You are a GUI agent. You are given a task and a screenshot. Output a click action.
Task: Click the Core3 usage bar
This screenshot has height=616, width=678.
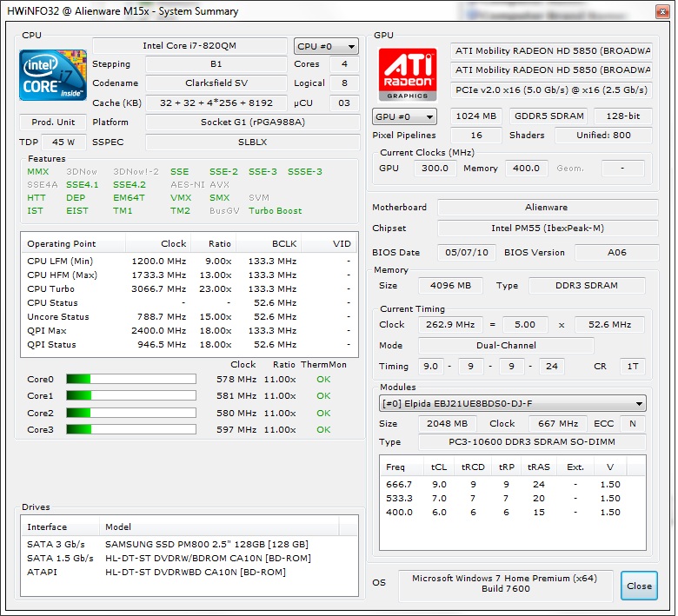coord(131,429)
